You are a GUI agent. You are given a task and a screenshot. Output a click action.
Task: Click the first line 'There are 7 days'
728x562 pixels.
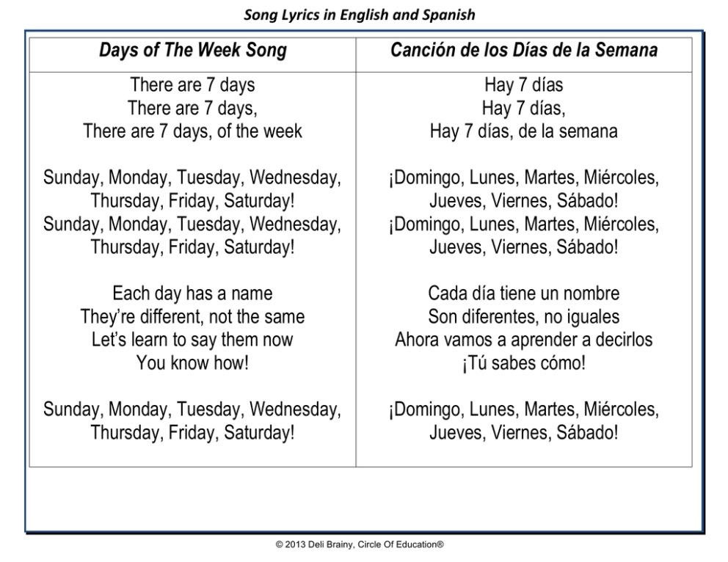click(192, 85)
